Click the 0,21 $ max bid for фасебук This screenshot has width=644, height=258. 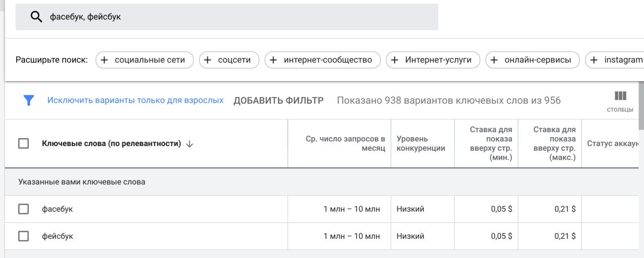click(565, 209)
